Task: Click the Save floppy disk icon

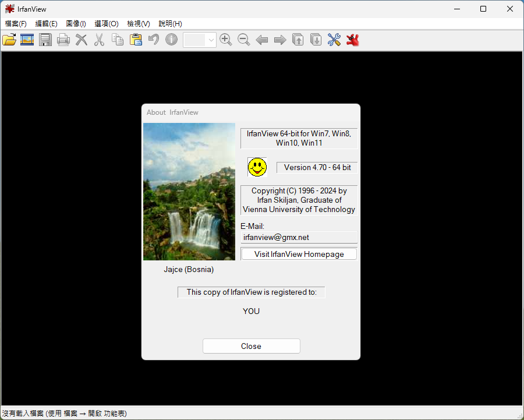Action: pos(45,40)
